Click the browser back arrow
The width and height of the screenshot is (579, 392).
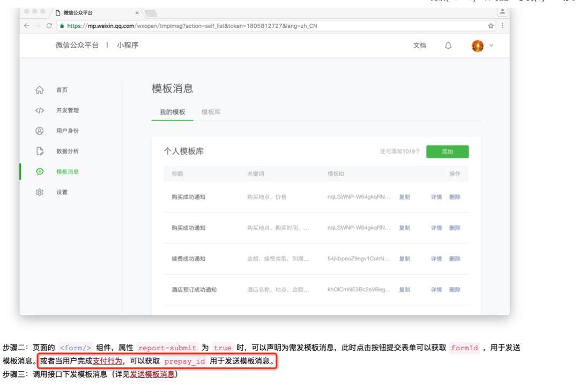tap(26, 26)
